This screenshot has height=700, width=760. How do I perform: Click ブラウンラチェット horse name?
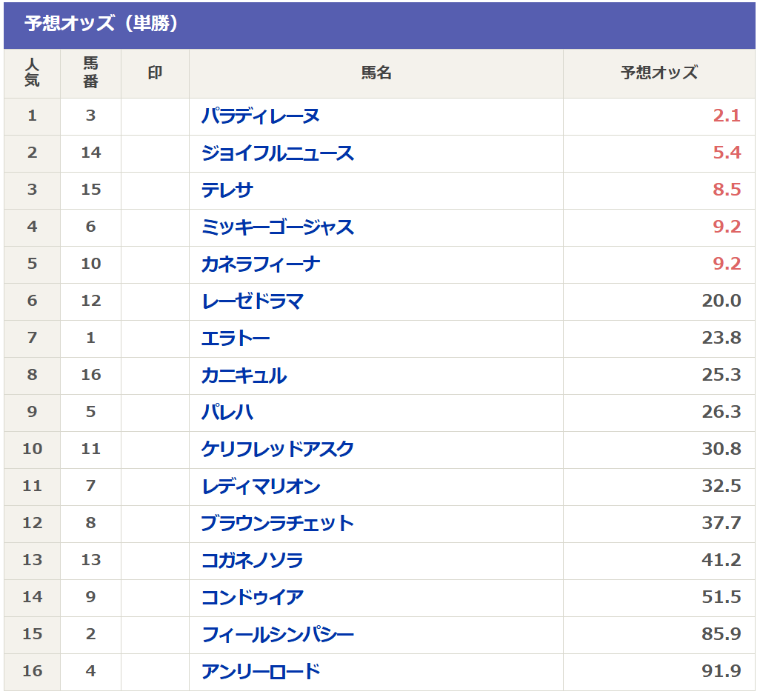tap(277, 524)
